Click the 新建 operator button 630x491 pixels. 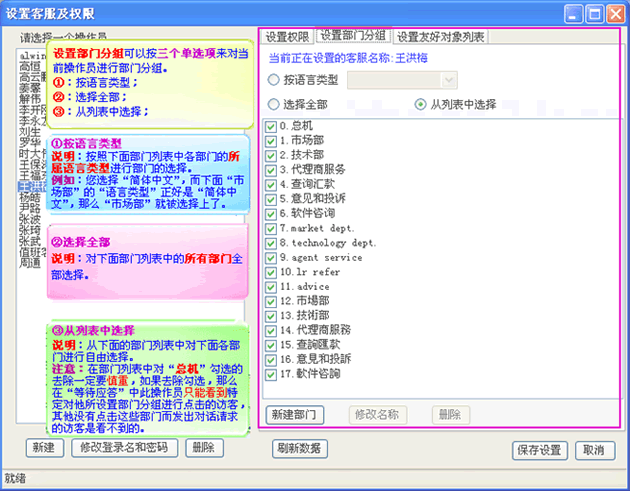[x=41, y=449]
